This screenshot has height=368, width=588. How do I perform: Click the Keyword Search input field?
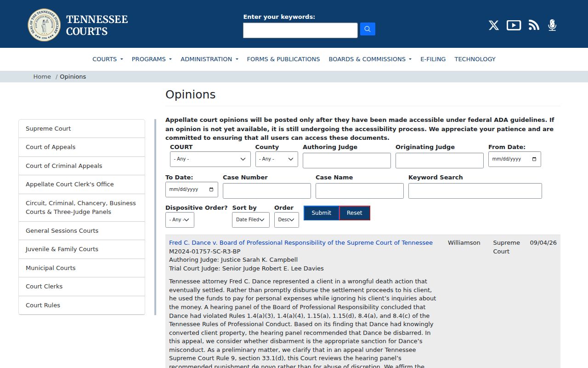475,191
